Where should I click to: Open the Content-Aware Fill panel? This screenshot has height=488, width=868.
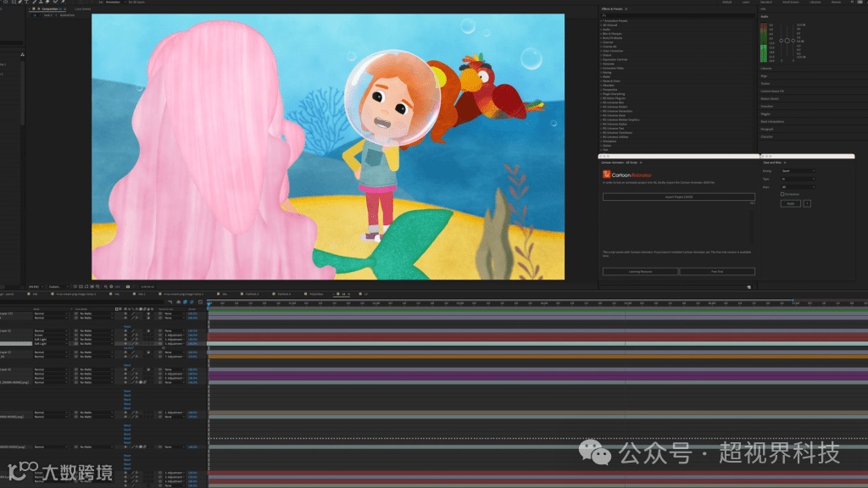[x=772, y=91]
